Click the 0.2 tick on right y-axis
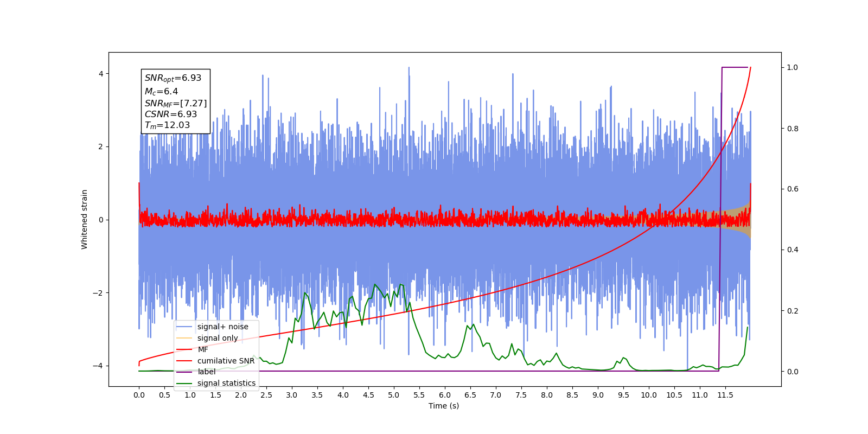The image size is (868, 434). click(x=793, y=311)
